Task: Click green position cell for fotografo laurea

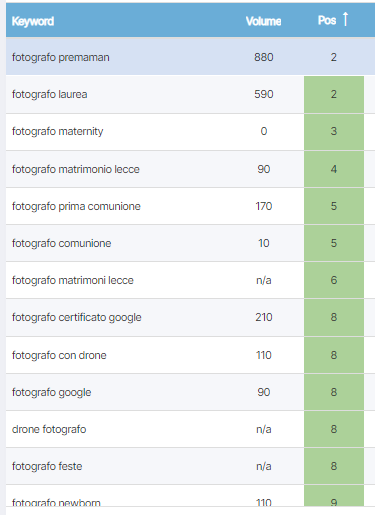Action: pos(334,94)
